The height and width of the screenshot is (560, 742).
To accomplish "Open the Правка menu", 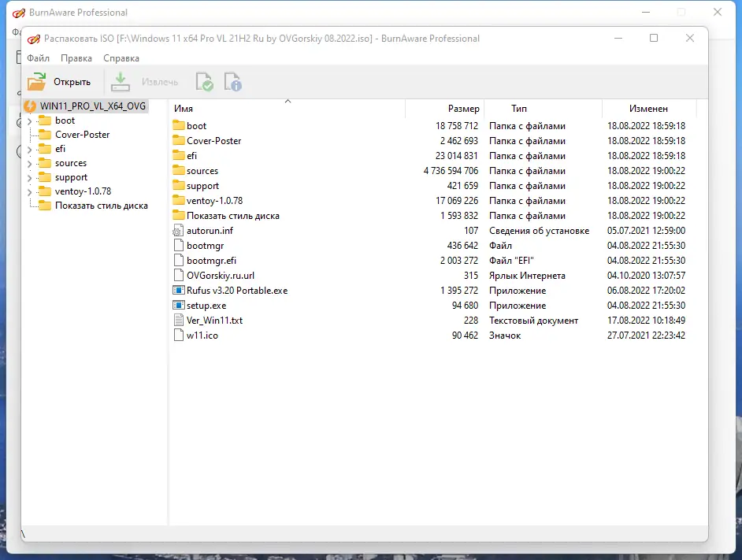I will (x=76, y=58).
